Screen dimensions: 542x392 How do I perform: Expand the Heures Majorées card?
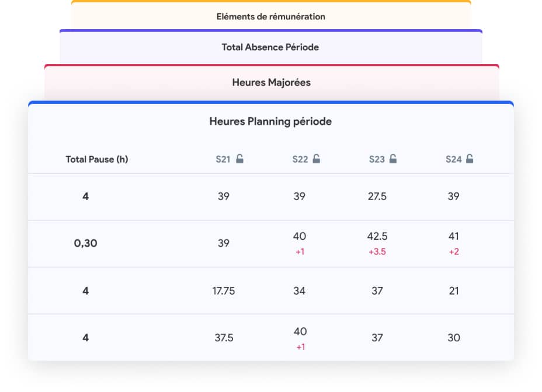coord(270,82)
